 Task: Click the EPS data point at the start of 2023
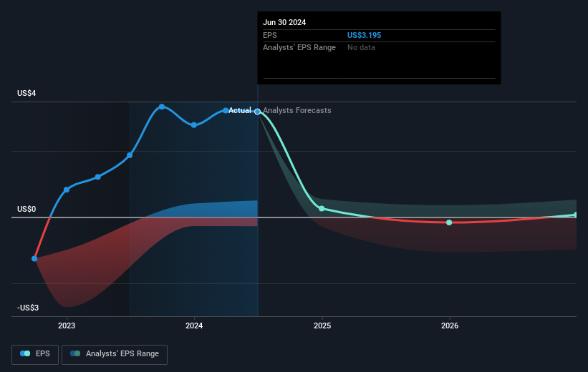(67, 190)
